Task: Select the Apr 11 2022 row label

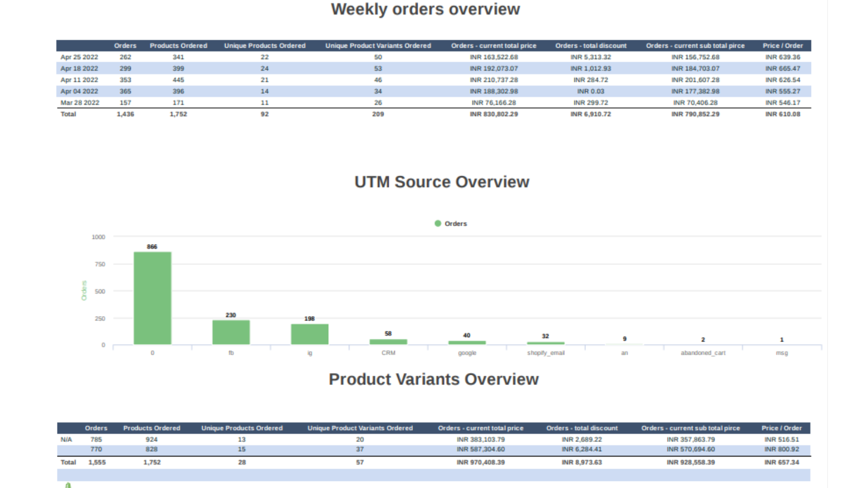Action: pyautogui.click(x=79, y=80)
